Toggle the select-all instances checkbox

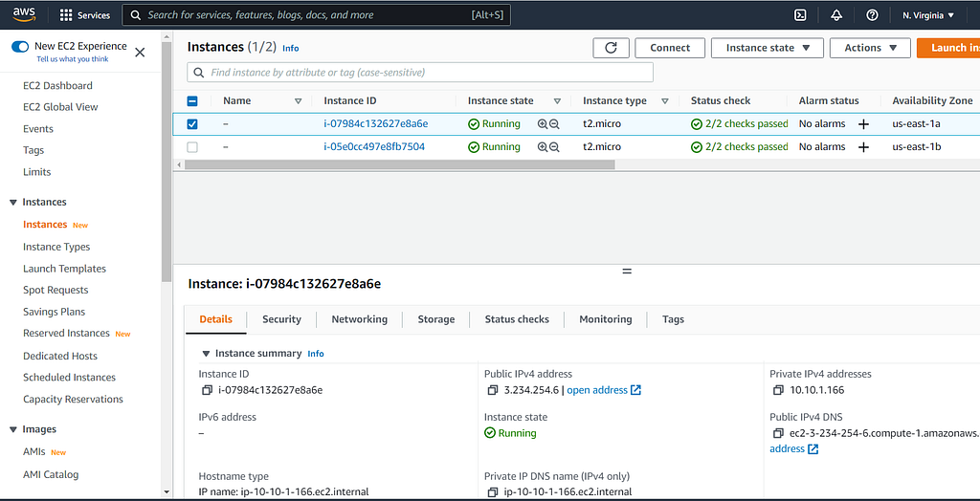[192, 101]
